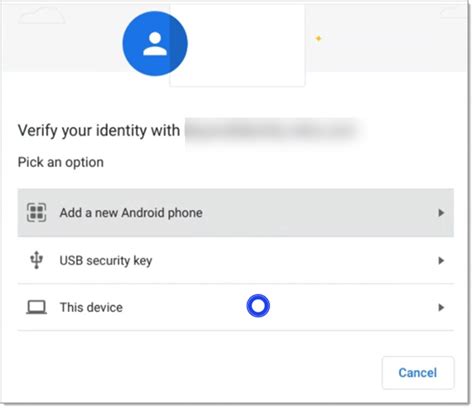Click the blue user profile avatar icon
The image size is (474, 409).
pos(155,44)
